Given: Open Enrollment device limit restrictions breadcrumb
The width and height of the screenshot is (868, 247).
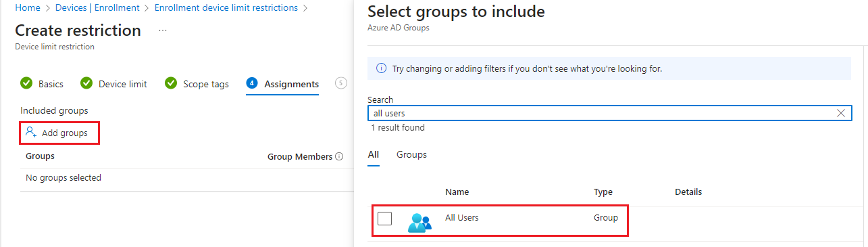Looking at the screenshot, I should click(226, 8).
